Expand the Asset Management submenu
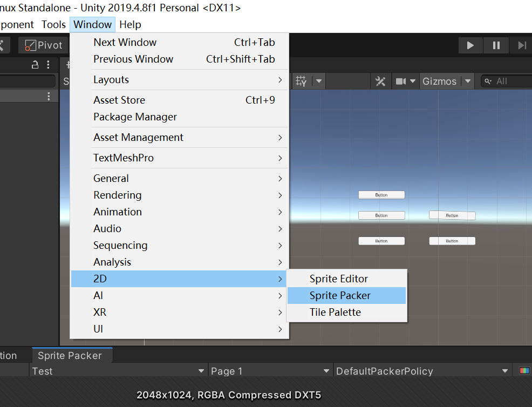The height and width of the screenshot is (407, 532). click(x=180, y=138)
